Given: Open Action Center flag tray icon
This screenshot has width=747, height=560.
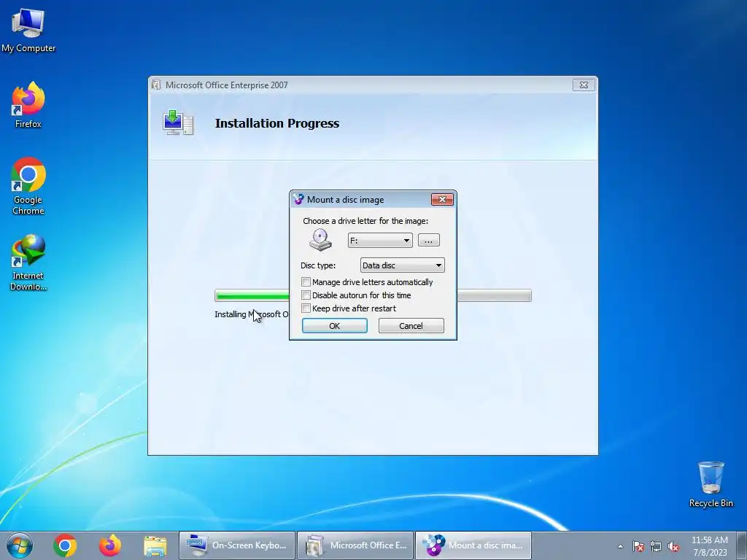Looking at the screenshot, I should coord(638,546).
